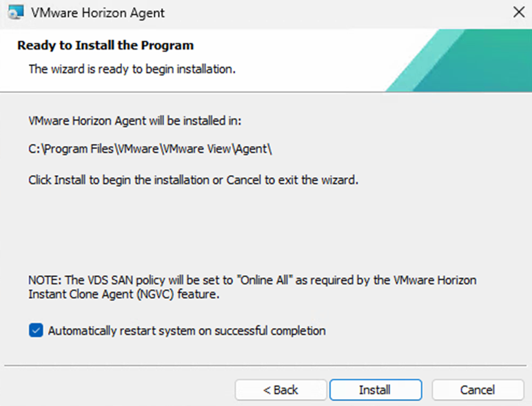
Task: Start installation with the Install button
Action: tap(375, 390)
